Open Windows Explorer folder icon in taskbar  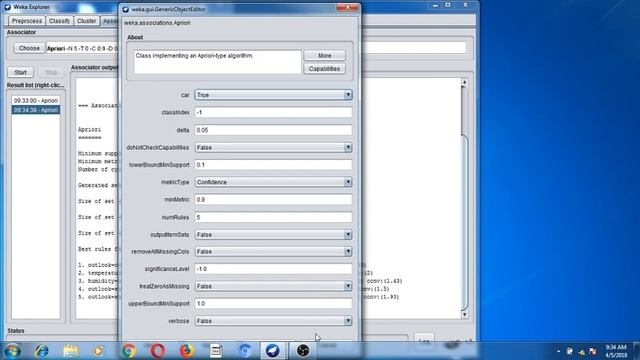71,351
